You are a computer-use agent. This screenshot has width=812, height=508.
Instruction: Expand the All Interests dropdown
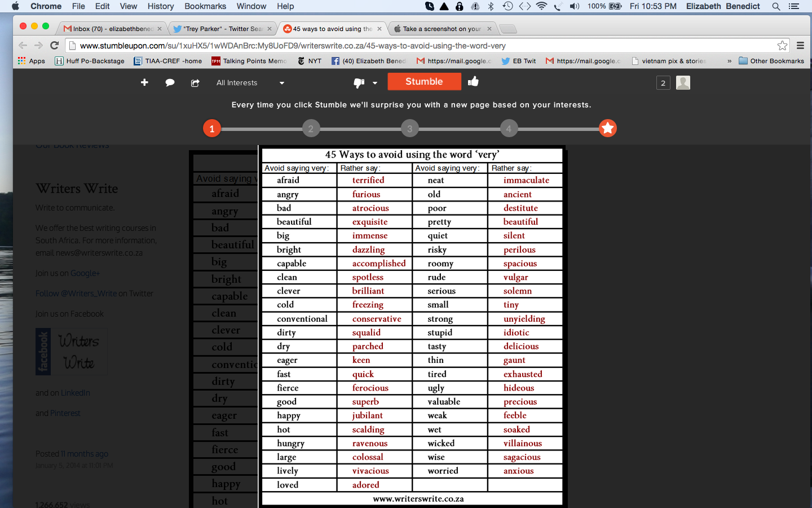250,83
